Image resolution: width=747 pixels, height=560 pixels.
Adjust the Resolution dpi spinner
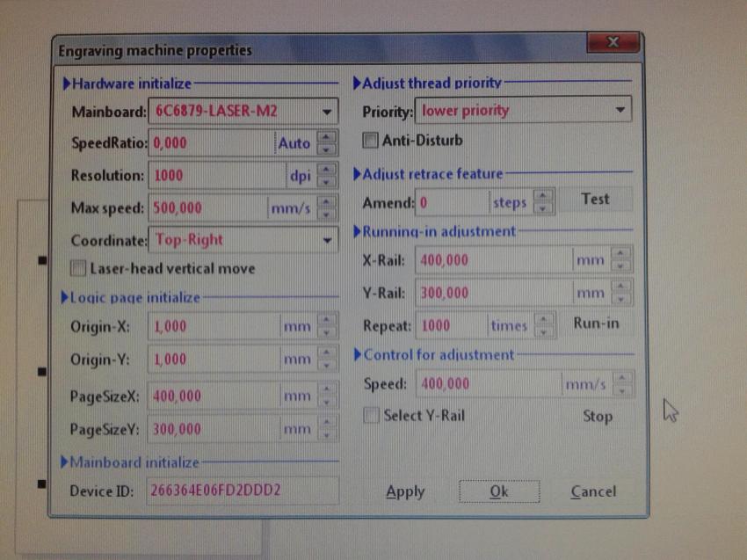tap(327, 175)
